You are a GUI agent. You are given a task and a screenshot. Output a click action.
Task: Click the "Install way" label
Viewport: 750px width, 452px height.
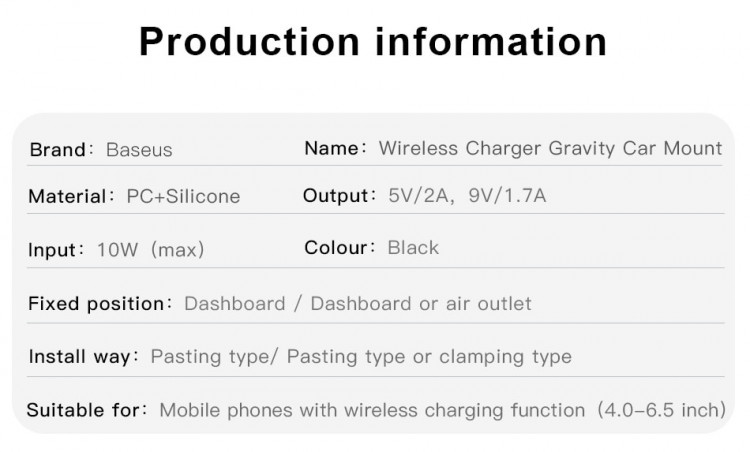pyautogui.click(x=79, y=356)
